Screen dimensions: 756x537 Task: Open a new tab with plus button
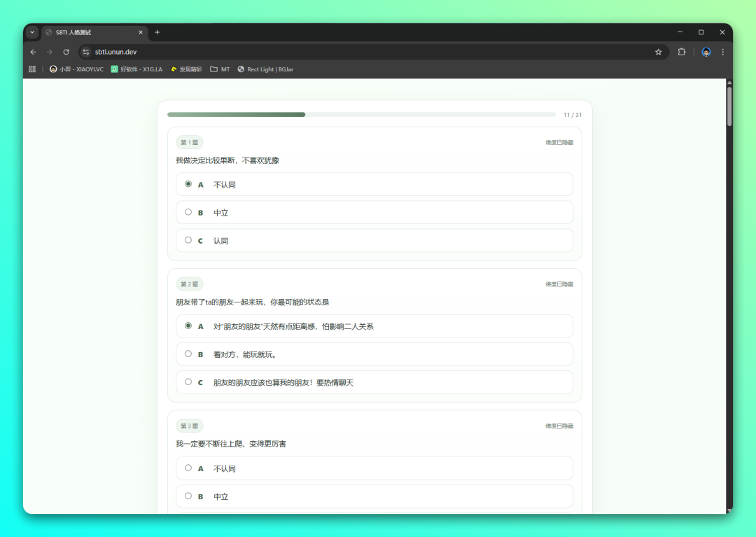pos(157,32)
